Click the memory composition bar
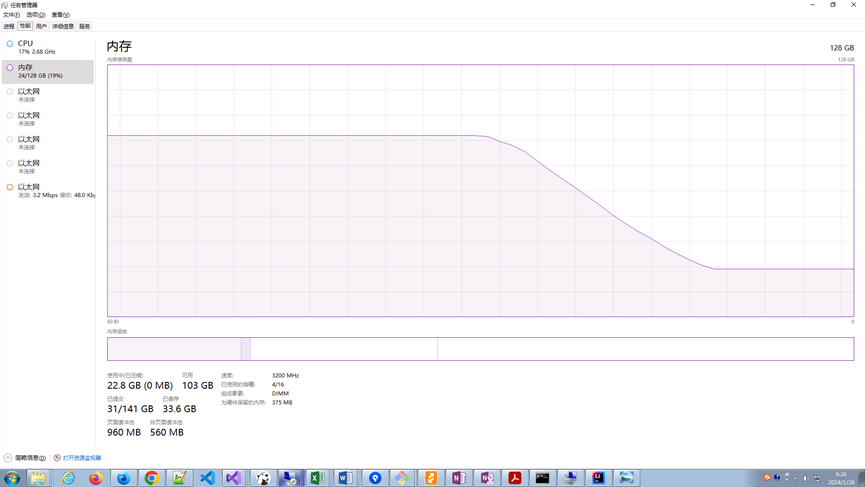Screen dimensions: 865x487 pos(480,348)
